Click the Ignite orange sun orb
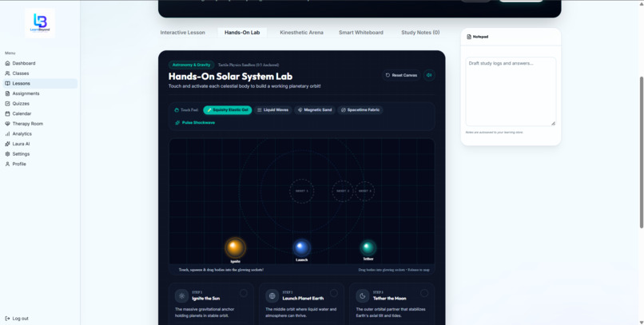 236,248
